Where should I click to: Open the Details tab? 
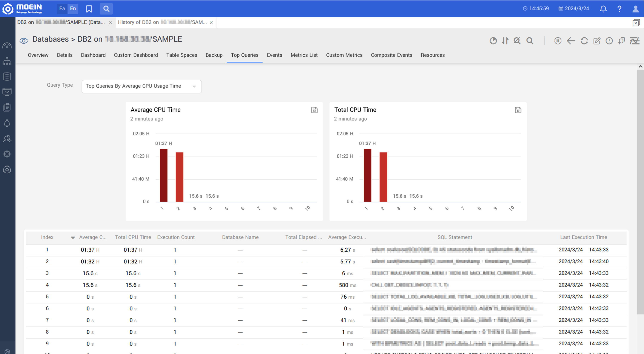(65, 55)
